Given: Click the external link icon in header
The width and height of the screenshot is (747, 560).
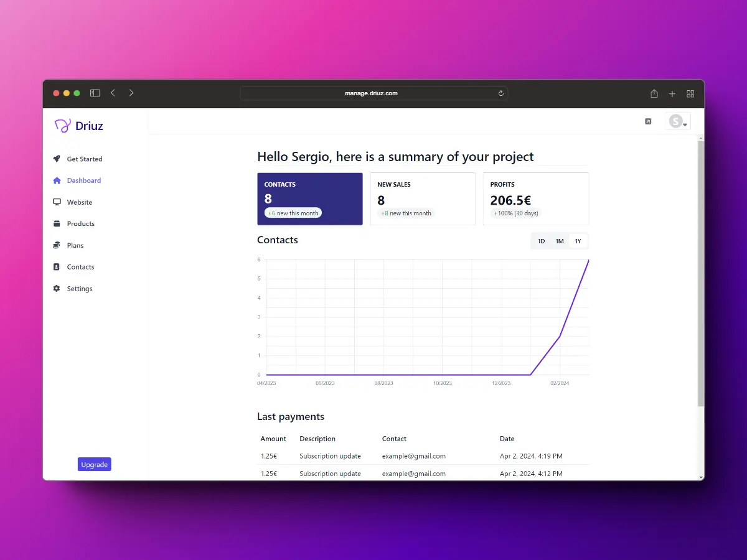Looking at the screenshot, I should [x=648, y=121].
